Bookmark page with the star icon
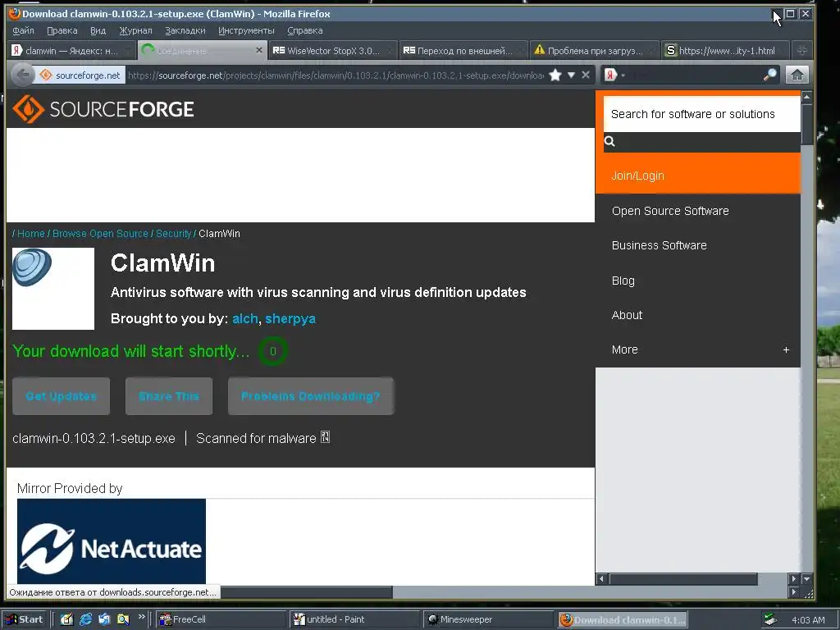840x630 pixels. pyautogui.click(x=555, y=75)
